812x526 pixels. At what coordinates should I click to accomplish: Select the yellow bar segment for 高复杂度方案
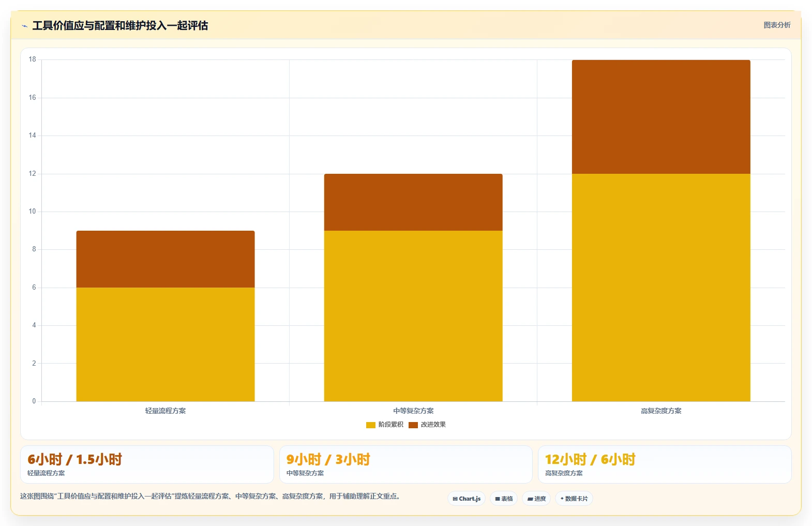(x=661, y=288)
